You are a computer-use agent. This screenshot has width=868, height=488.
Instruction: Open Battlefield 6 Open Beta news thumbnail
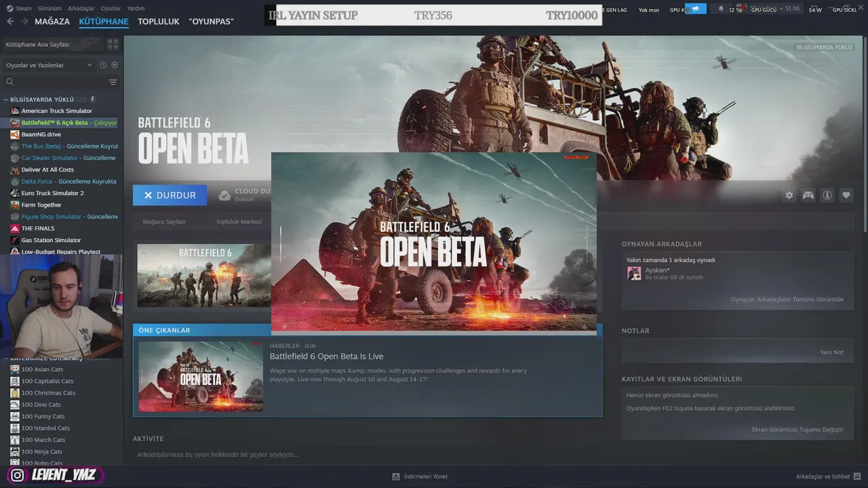point(201,377)
